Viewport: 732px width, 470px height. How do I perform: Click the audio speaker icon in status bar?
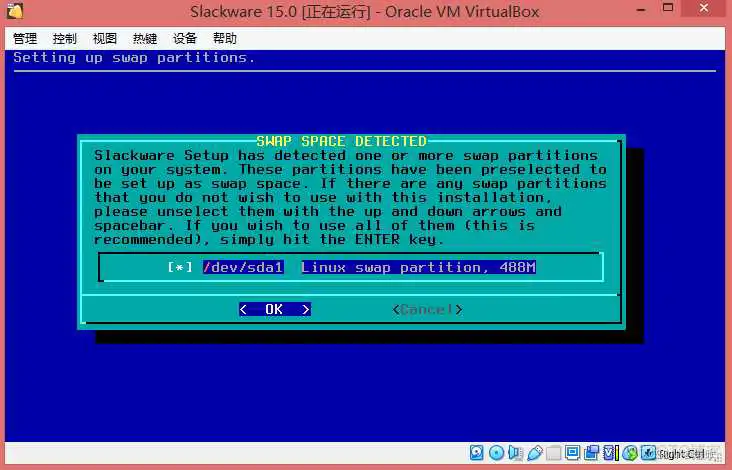point(515,452)
